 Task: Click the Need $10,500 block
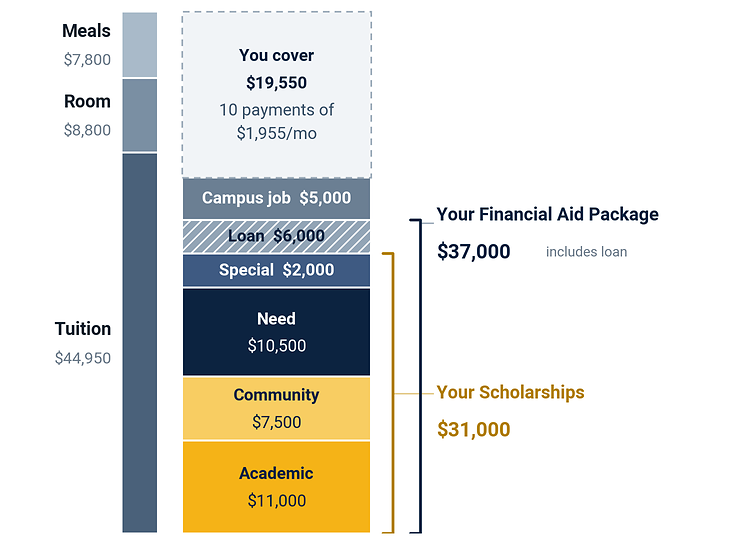click(x=276, y=332)
